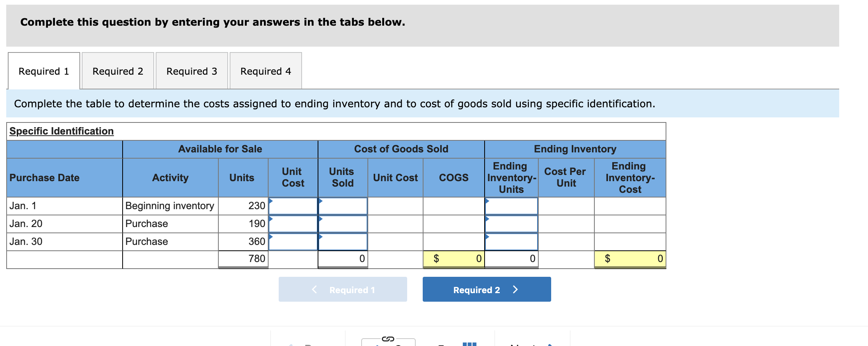Click the link chain icon at bottom
This screenshot has height=346, width=868.
(x=388, y=339)
